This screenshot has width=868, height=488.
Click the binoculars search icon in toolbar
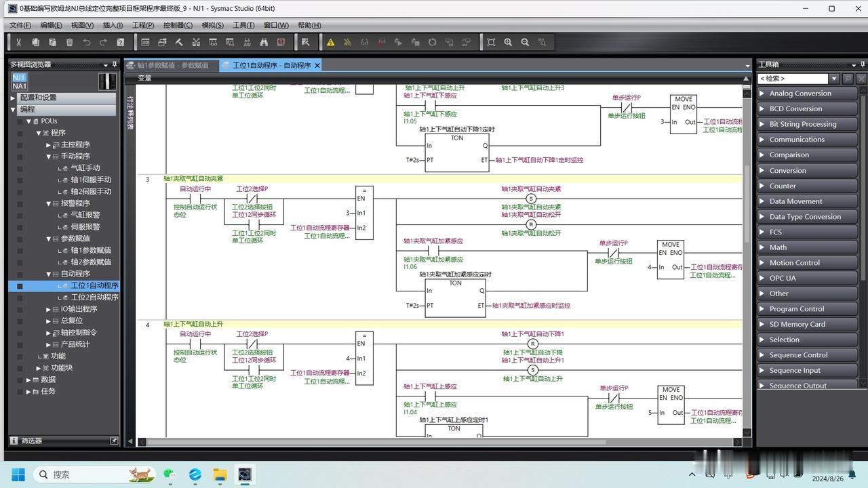pyautogui.click(x=264, y=42)
